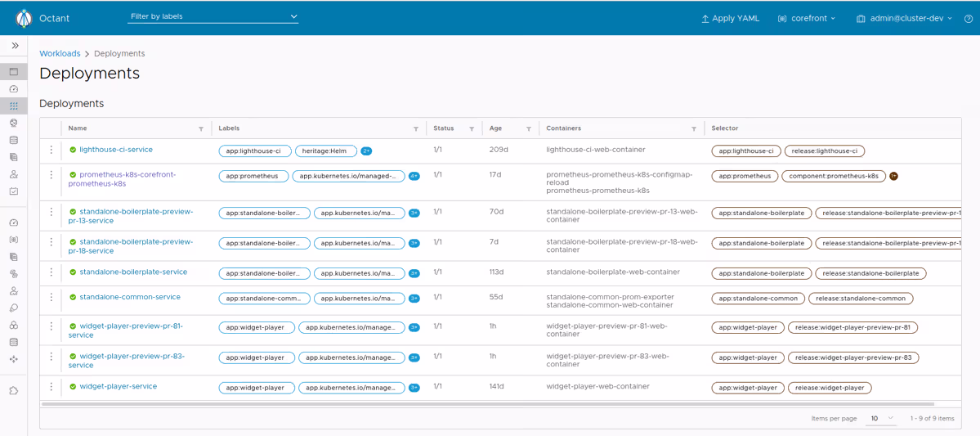Open widget-player-service deployment link

point(119,386)
